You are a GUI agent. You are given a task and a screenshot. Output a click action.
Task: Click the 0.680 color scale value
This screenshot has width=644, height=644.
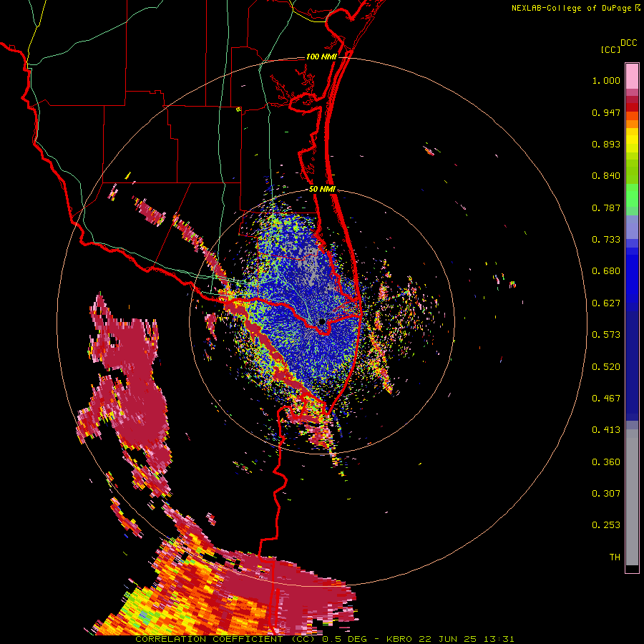pos(606,271)
